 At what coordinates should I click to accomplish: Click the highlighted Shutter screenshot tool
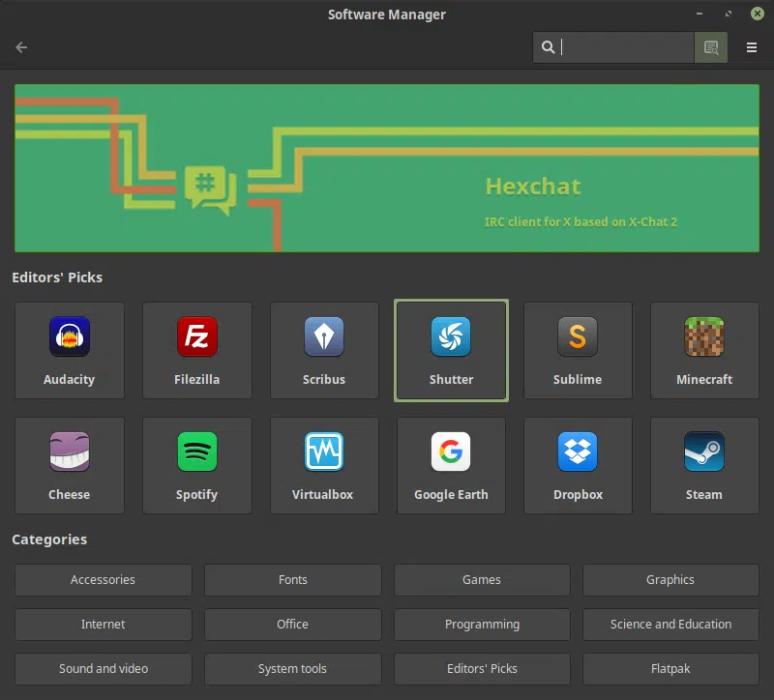(x=451, y=350)
